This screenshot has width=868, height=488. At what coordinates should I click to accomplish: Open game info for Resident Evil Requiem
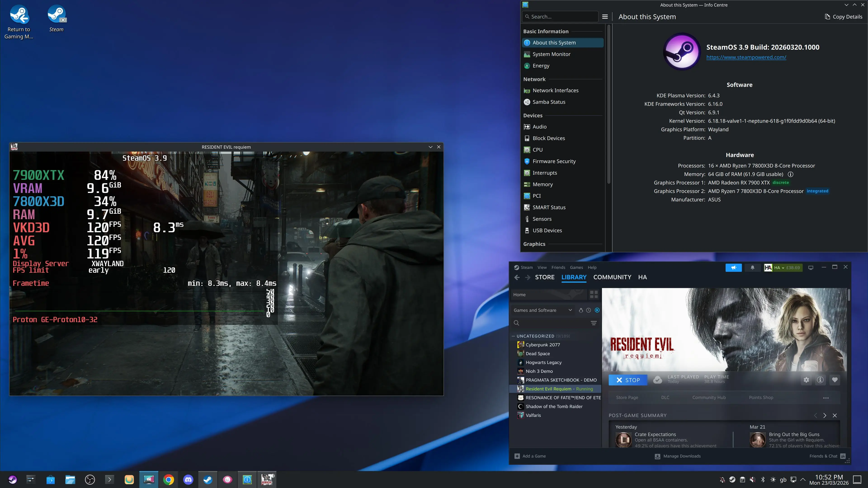(820, 380)
